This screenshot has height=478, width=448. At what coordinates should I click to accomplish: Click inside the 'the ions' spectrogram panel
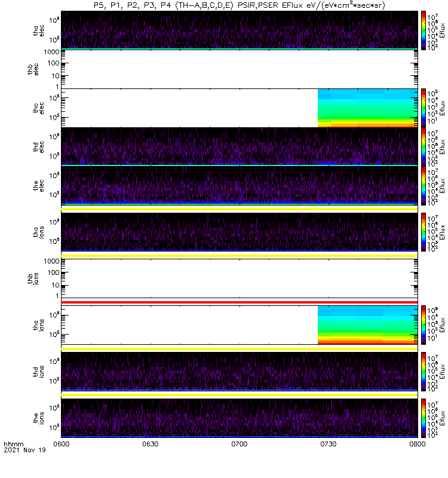pos(240,418)
